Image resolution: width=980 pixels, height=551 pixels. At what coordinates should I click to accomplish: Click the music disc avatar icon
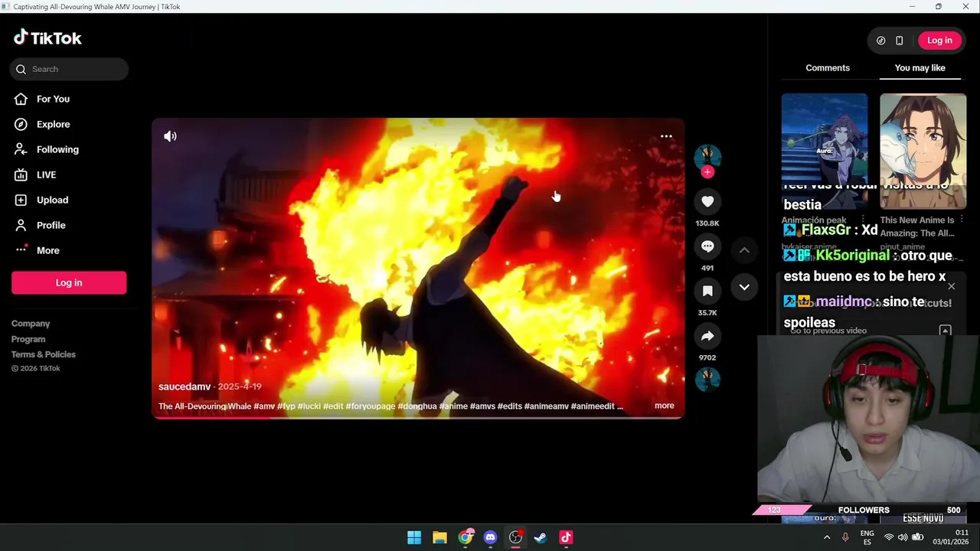(x=707, y=380)
